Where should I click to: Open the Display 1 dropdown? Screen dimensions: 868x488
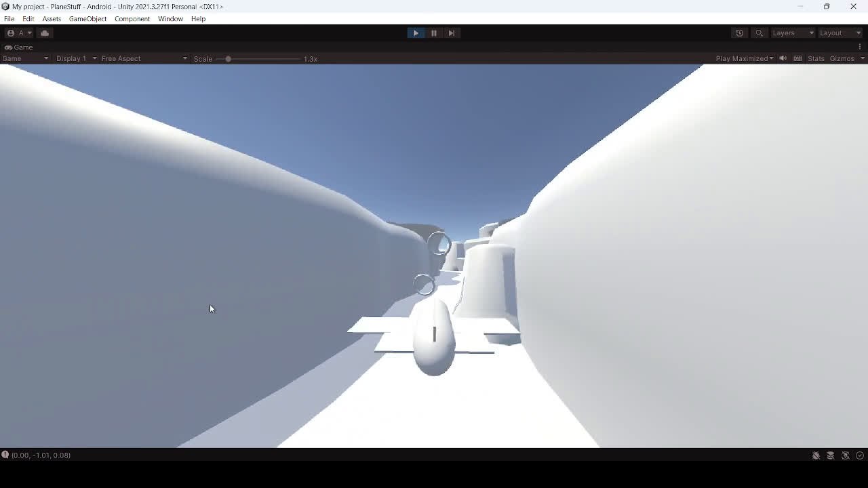[76, 59]
